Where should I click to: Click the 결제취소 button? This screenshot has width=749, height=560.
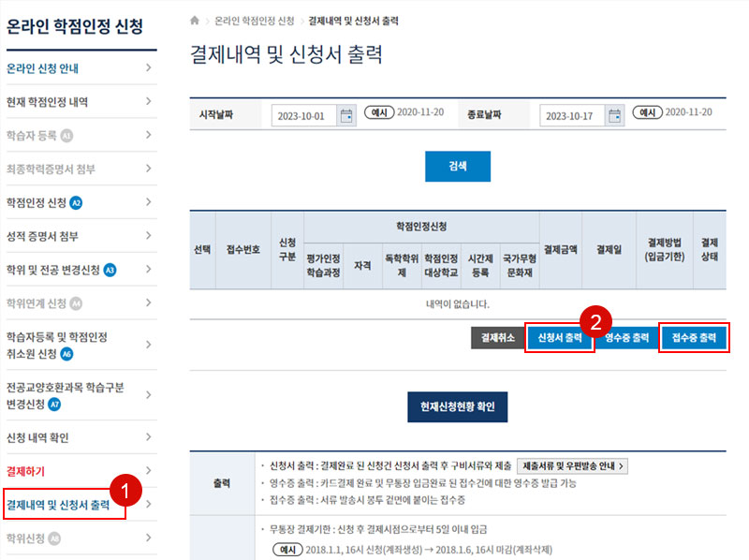coord(497,338)
